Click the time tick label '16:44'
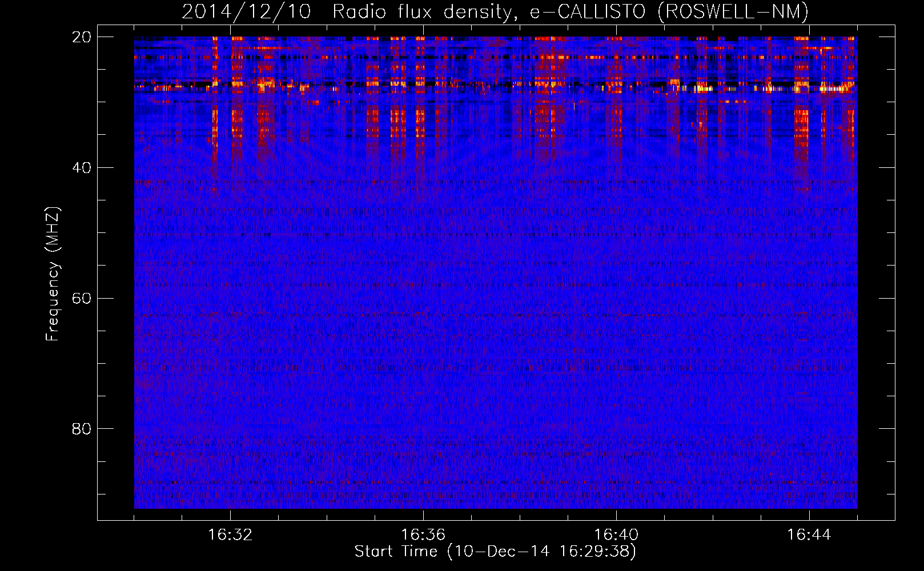 click(809, 535)
